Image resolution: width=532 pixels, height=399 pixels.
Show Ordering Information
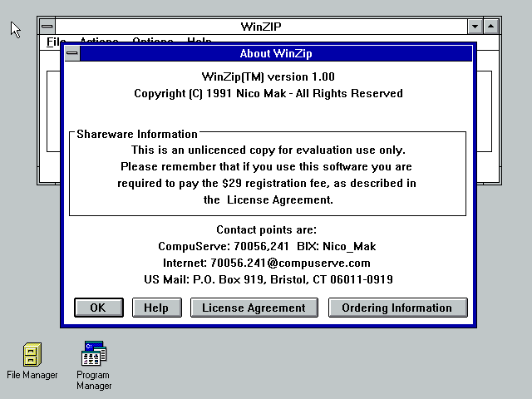398,308
